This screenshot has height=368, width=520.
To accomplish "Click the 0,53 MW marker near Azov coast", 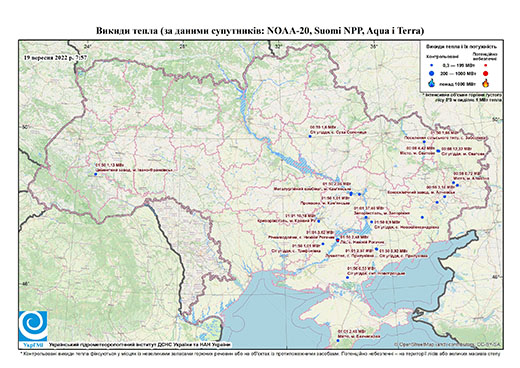I will (347, 277).
